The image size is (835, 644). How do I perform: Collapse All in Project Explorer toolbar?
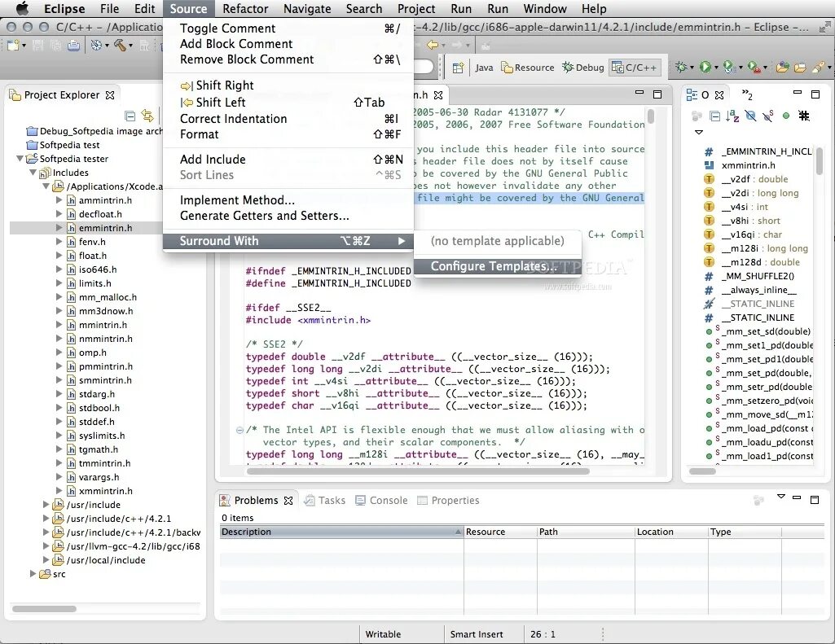[130, 116]
